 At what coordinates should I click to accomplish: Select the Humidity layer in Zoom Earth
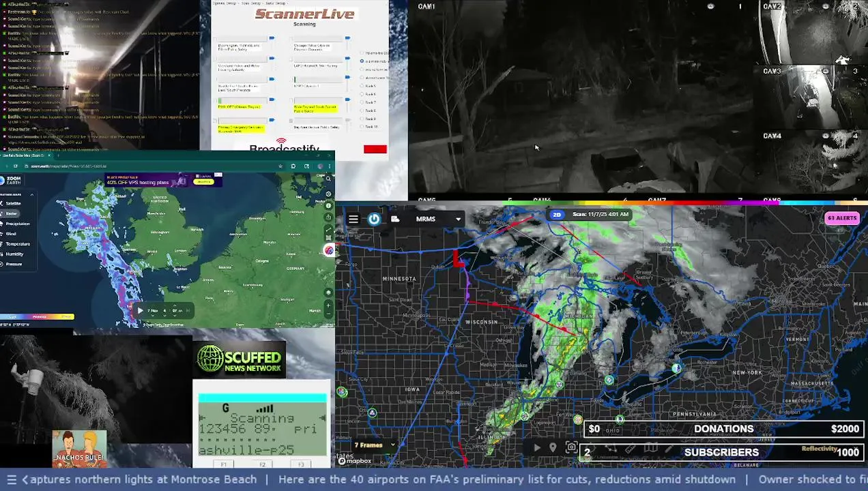click(12, 254)
